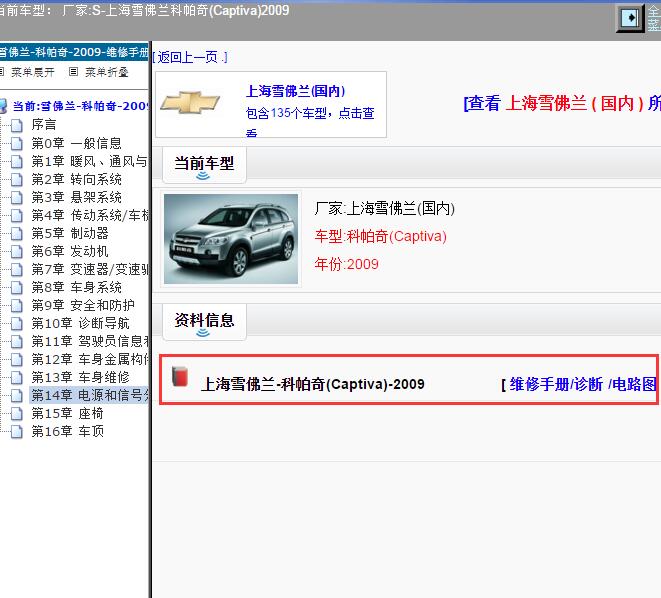Click page icon beside 第15章

16,413
